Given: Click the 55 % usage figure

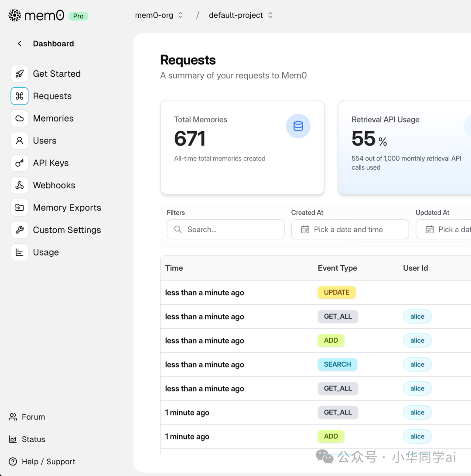Looking at the screenshot, I should 369,139.
